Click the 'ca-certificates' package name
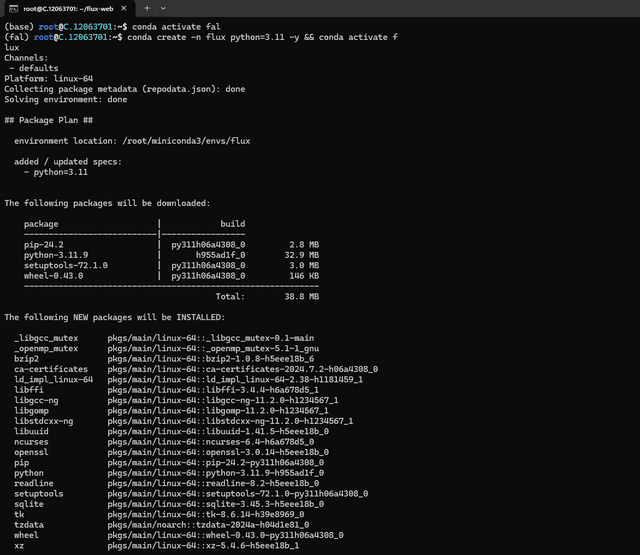Screen dimensions: 640x555 51,369
